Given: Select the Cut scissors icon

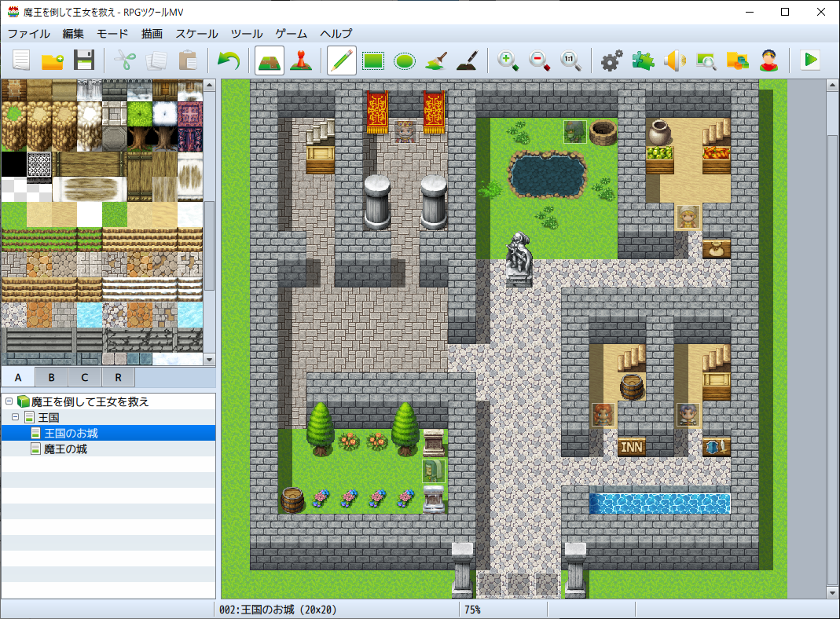Looking at the screenshot, I should coord(125,60).
